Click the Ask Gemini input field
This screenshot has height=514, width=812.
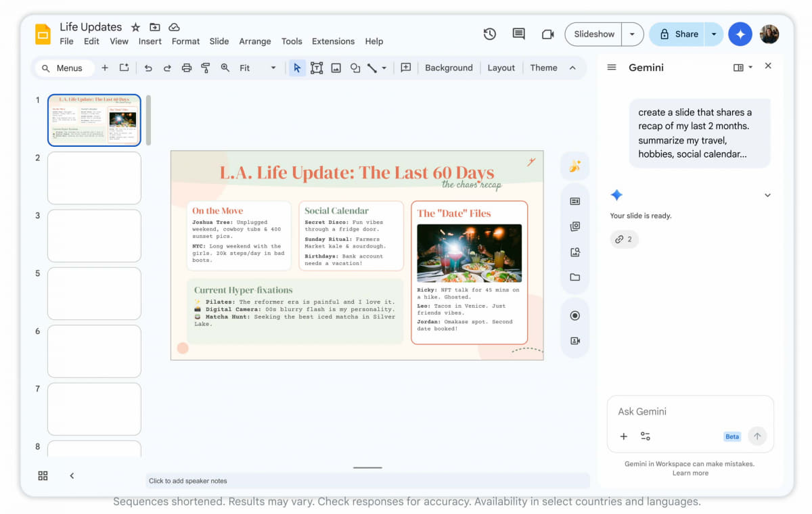click(x=690, y=411)
